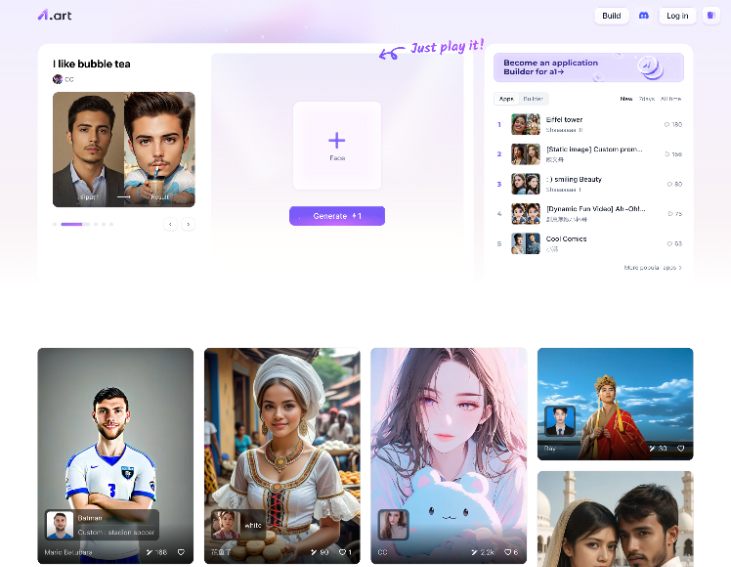Expand More popular apps link
Viewport: 731px width, 567px height.
coord(653,268)
